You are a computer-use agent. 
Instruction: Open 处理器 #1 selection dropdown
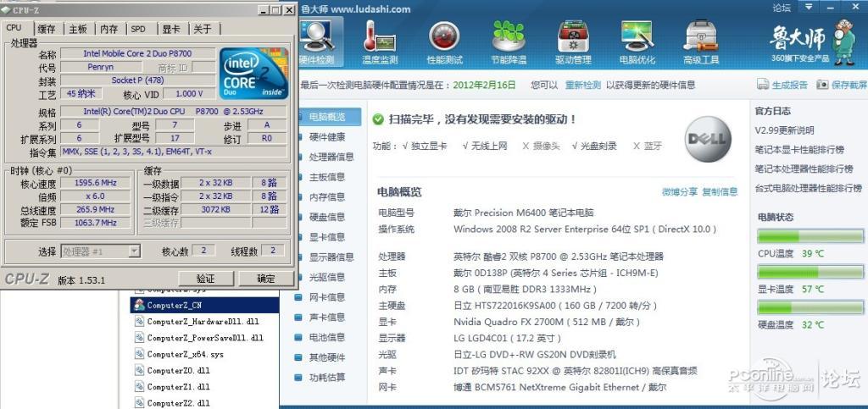[x=100, y=251]
